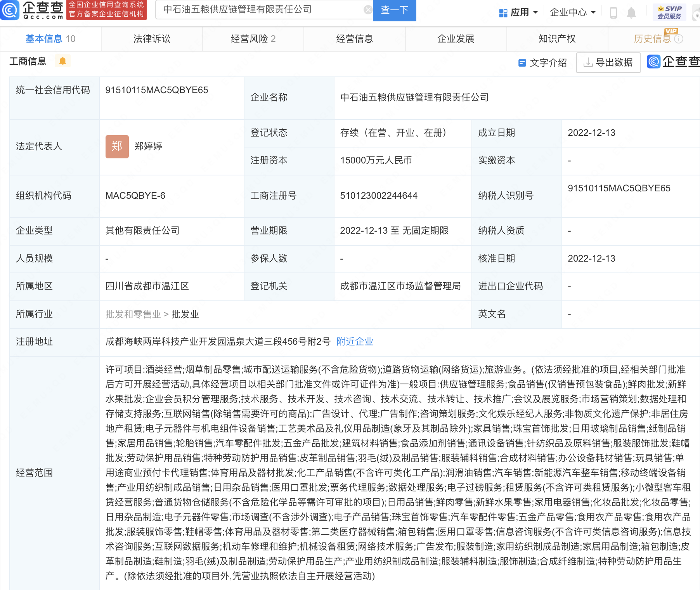Open the notifications bell in header

pos(631,13)
